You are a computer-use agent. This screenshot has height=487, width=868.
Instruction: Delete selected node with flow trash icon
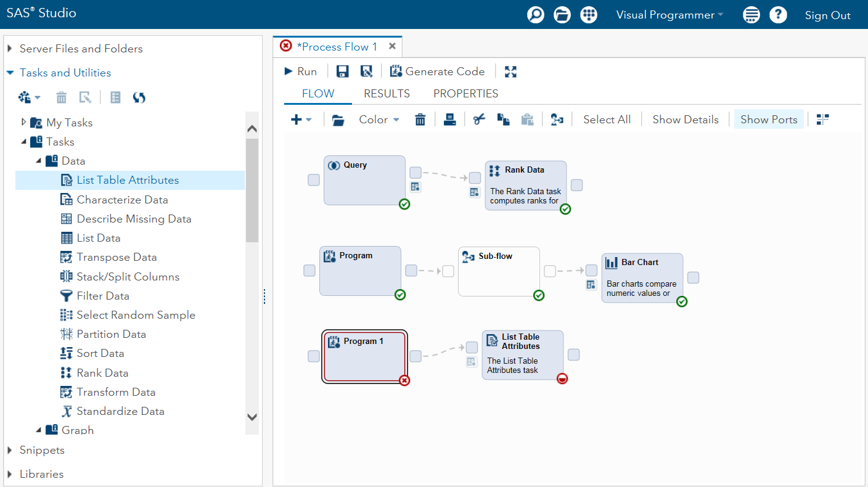tap(420, 120)
